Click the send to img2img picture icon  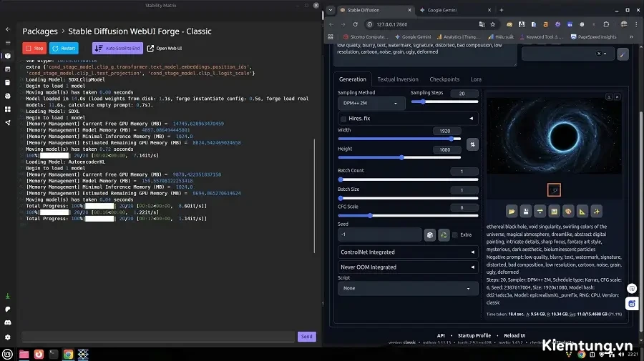point(554,212)
